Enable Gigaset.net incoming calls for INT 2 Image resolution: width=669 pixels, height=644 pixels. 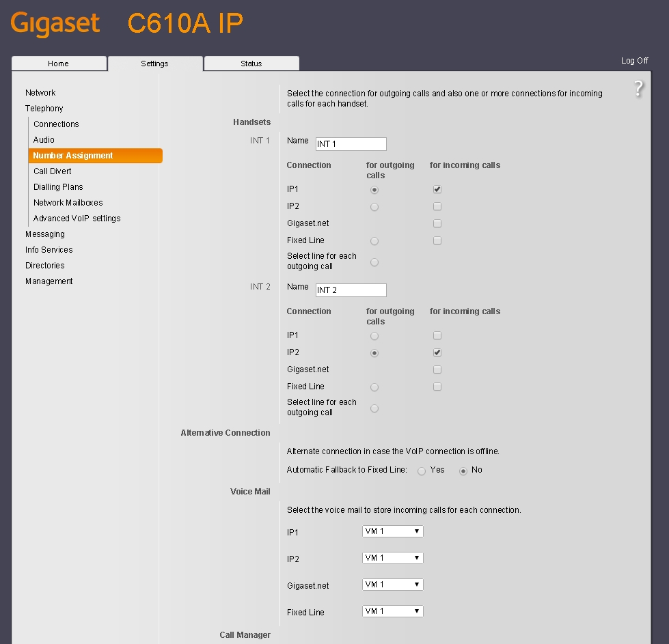pos(437,369)
